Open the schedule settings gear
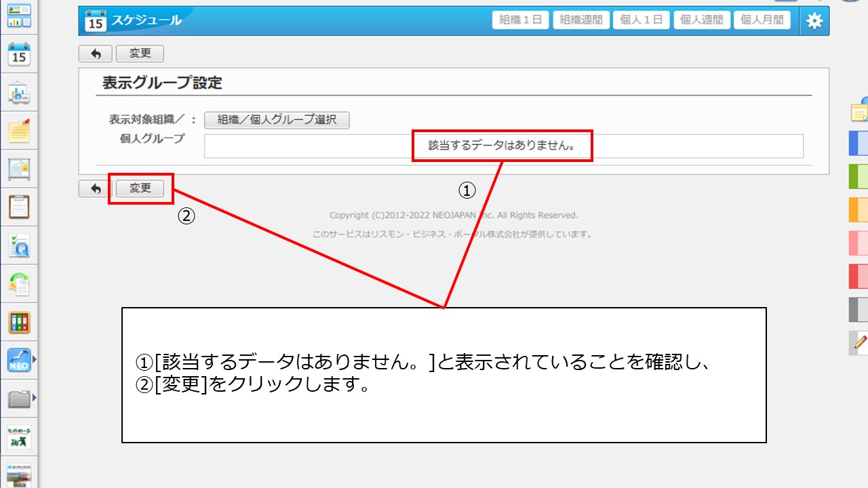 click(x=814, y=21)
